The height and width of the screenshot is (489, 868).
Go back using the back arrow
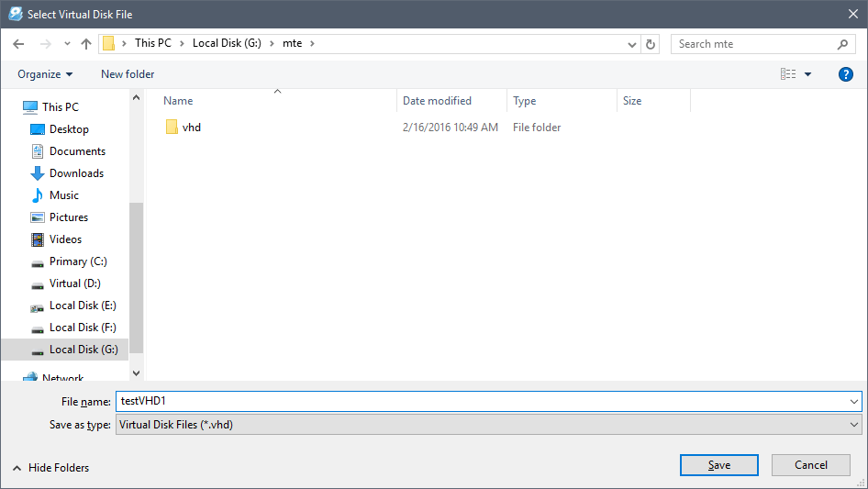click(x=18, y=44)
